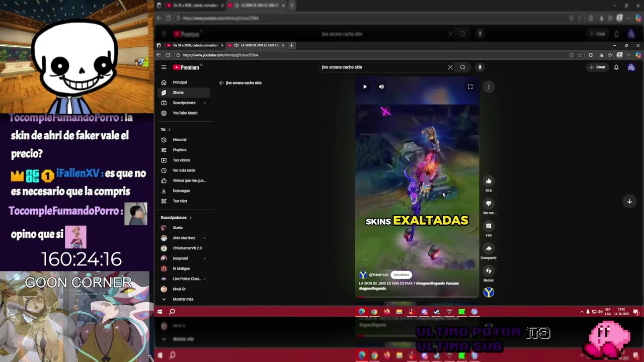This screenshot has width=644, height=362.
Task: Expand the Suscripciones section header
Action: click(176, 218)
